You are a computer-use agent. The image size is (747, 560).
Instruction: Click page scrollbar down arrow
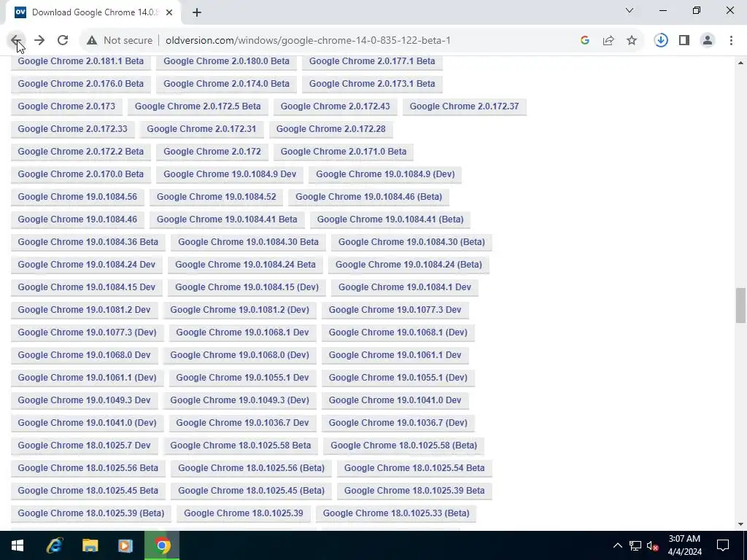[741, 524]
